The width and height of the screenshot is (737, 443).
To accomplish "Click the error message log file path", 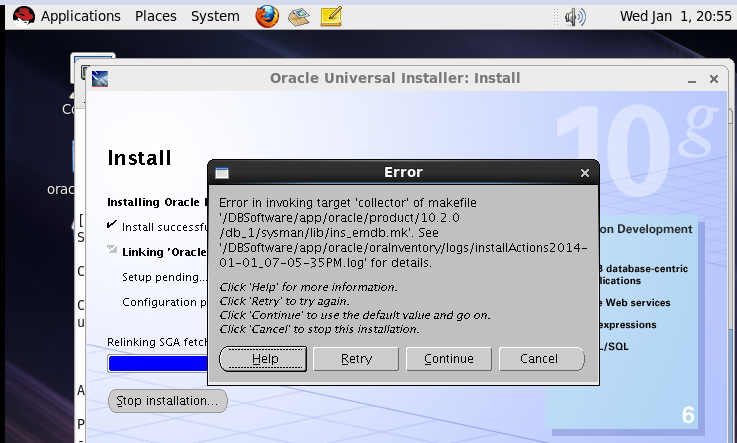I will coord(403,255).
